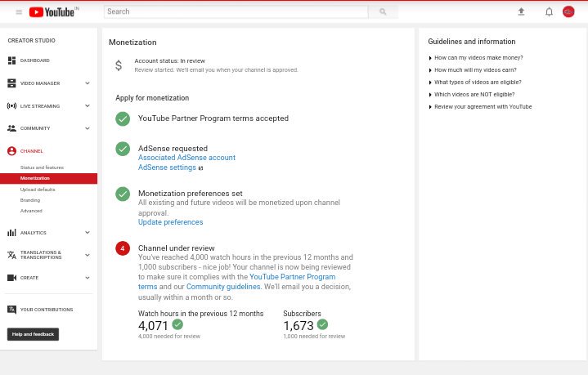Open Community guidelines link
Image resolution: width=588 pixels, height=375 pixels.
223,287
